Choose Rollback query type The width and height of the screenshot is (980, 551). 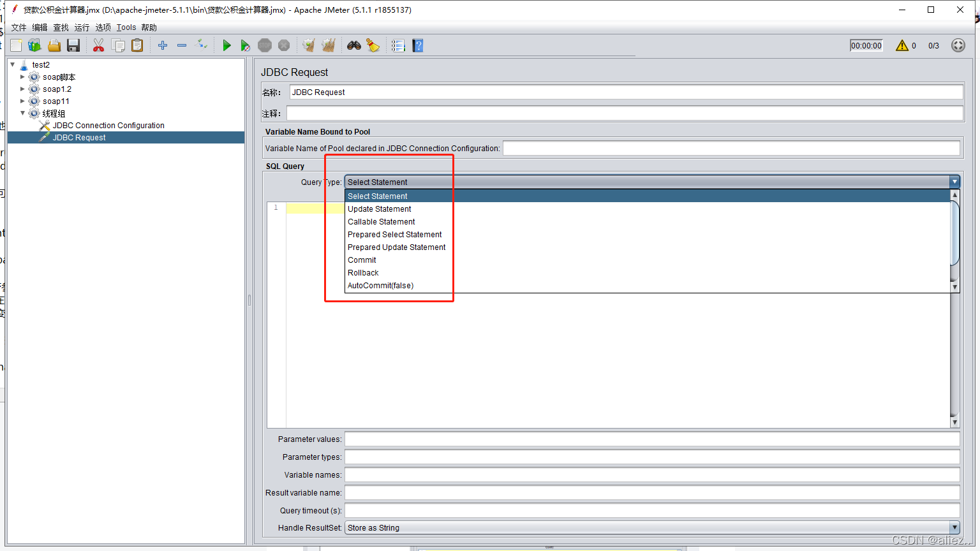click(x=648, y=273)
